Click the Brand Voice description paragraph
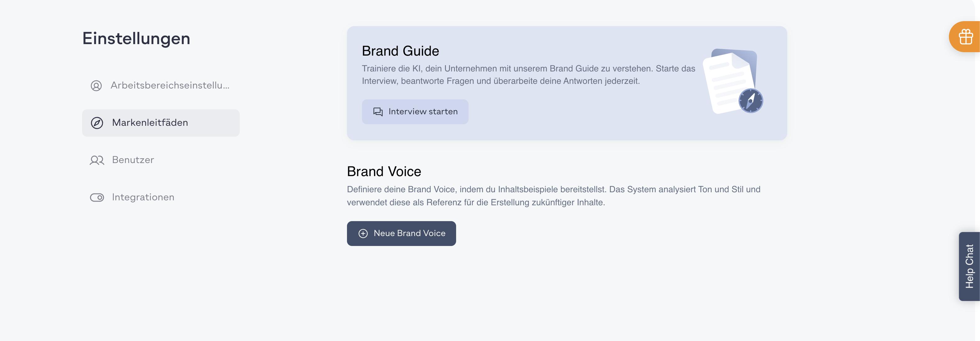980x341 pixels. coord(553,196)
